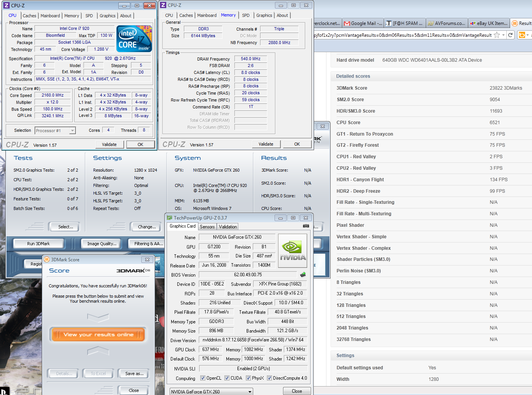Toggle the DirectCompute 4.0 checkbox
This screenshot has height=395, width=532.
[x=269, y=378]
